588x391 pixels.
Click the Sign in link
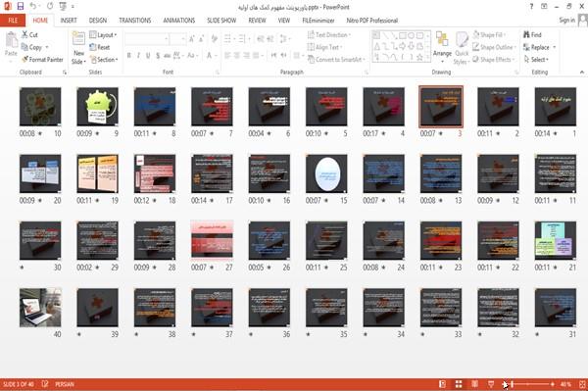tap(567, 21)
